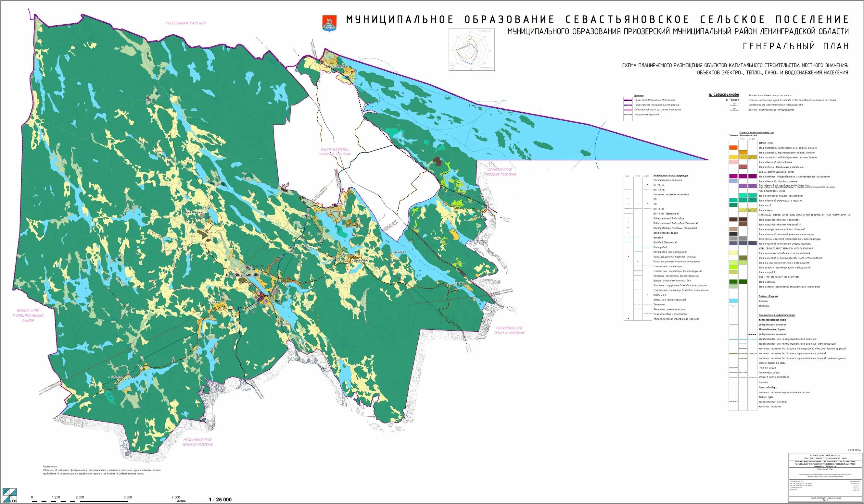The image size is (864, 504).
Task: Click the light blue healthcare zone swatch
Action: tap(733, 181)
